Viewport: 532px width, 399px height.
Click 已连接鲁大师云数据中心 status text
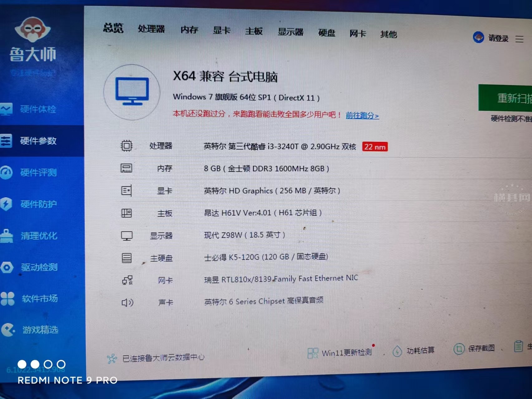(x=163, y=358)
